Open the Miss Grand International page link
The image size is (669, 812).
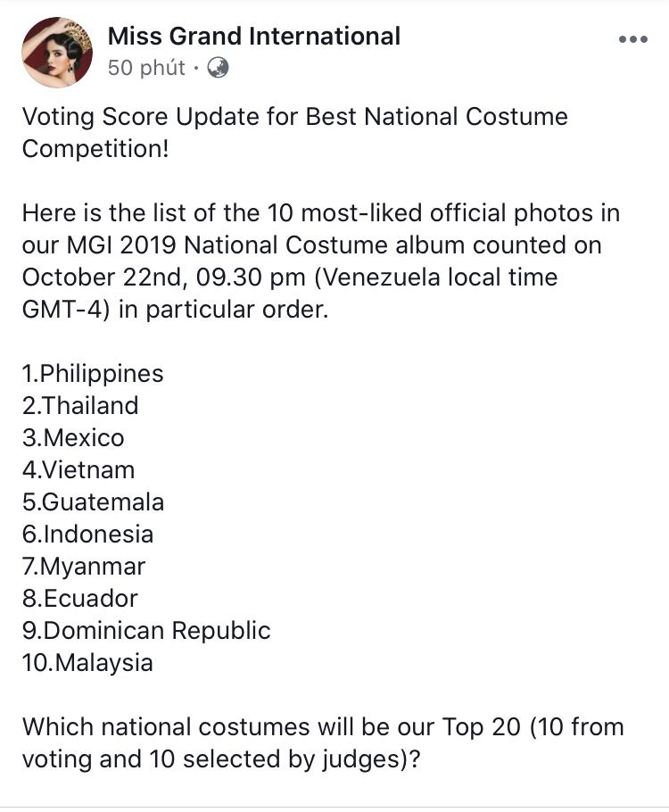254,37
